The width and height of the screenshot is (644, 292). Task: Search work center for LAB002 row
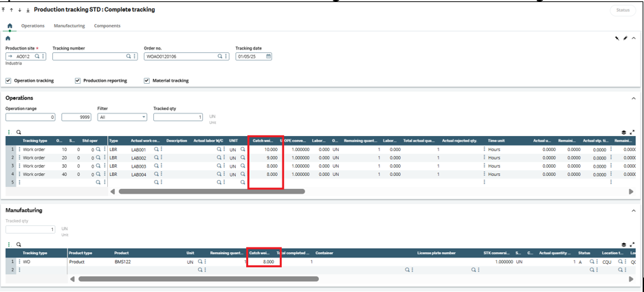click(156, 158)
